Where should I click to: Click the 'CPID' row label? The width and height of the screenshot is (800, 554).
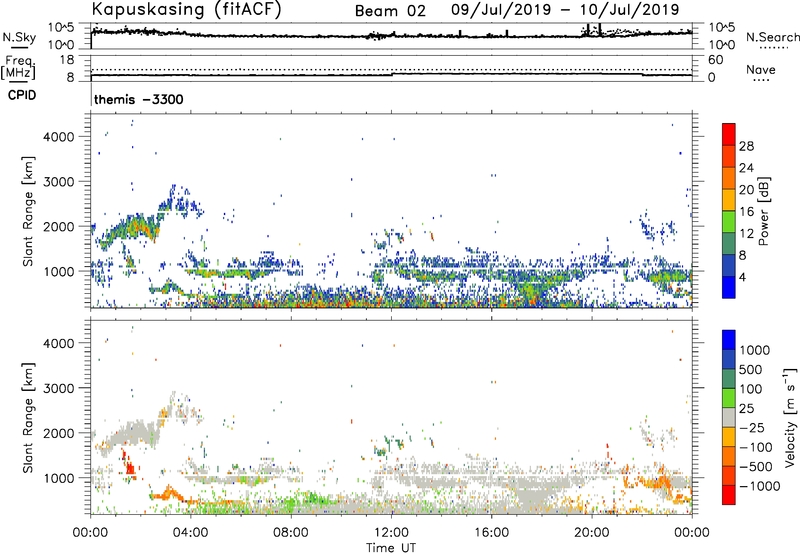click(x=22, y=95)
